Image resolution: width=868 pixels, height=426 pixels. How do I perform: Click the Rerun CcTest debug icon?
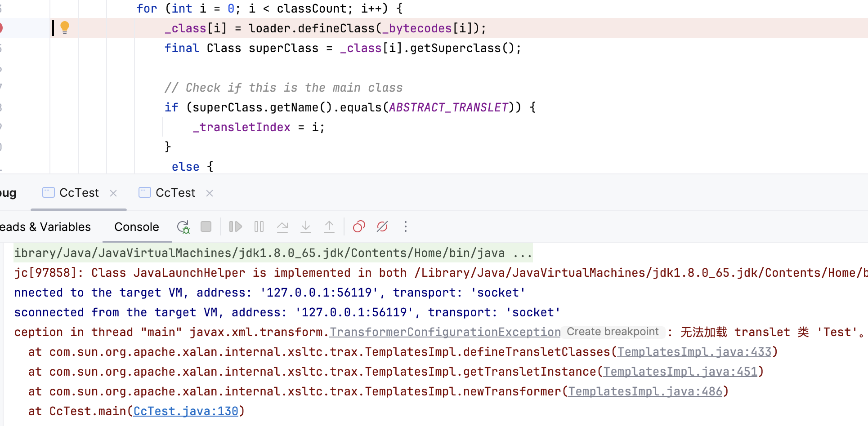[x=183, y=227]
